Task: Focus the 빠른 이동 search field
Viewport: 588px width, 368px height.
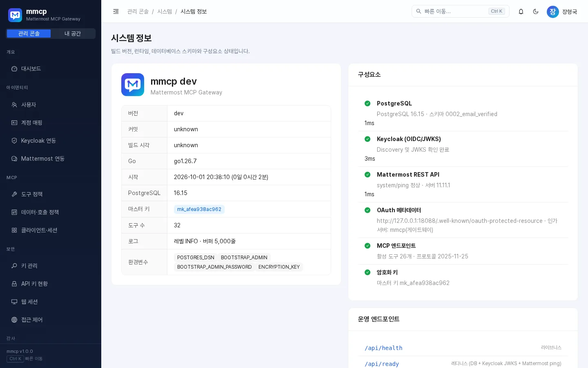Action: pyautogui.click(x=461, y=11)
